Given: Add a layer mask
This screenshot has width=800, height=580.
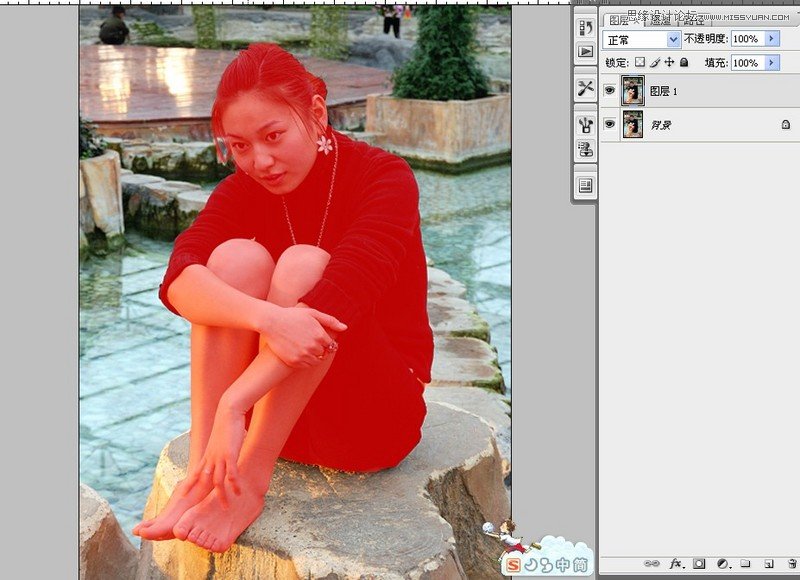Looking at the screenshot, I should [x=699, y=564].
